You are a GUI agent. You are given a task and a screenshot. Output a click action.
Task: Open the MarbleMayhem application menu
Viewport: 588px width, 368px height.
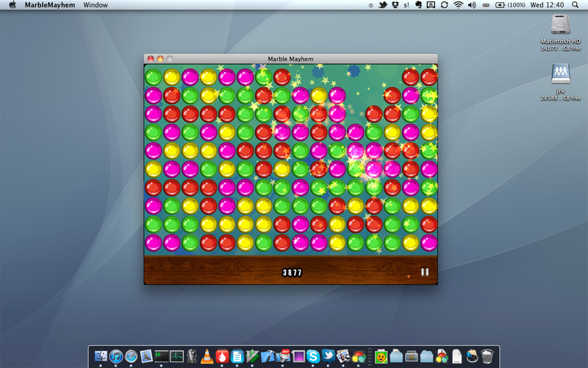[50, 5]
